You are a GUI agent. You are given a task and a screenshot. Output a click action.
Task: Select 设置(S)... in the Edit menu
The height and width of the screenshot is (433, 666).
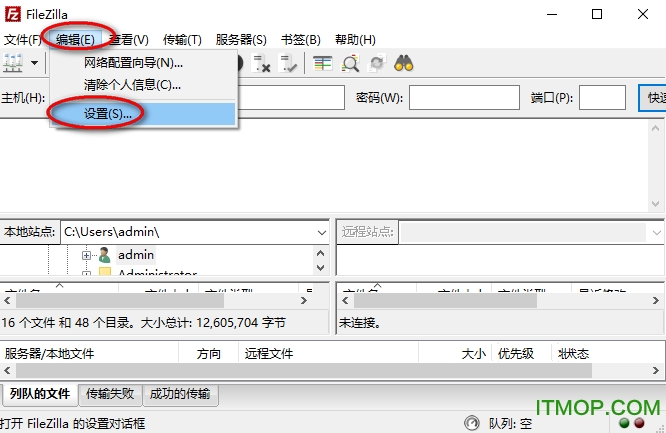[x=143, y=114]
